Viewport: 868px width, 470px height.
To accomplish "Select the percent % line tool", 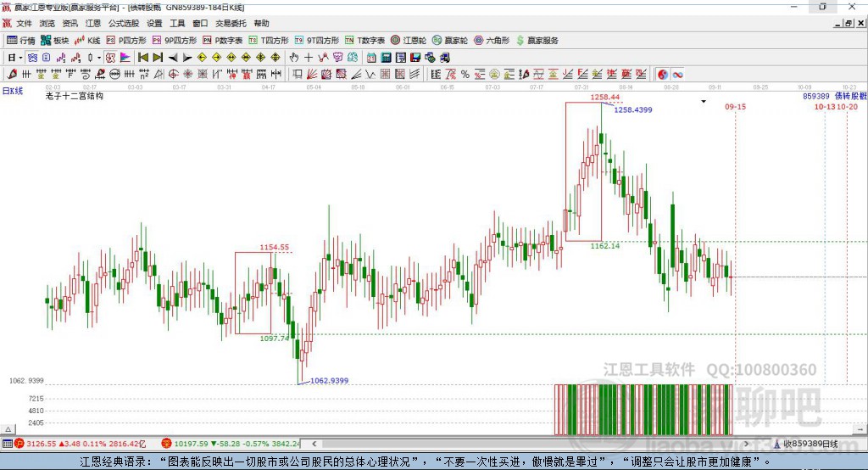I will (x=465, y=75).
